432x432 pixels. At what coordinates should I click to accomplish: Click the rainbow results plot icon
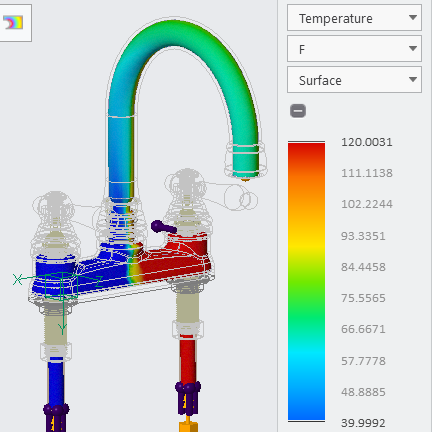(13, 23)
